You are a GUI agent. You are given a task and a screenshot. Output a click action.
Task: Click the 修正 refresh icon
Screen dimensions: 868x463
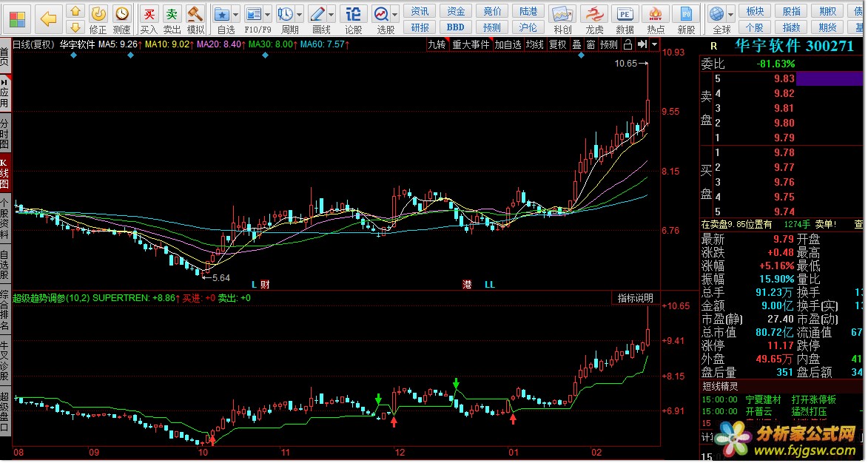(98, 14)
